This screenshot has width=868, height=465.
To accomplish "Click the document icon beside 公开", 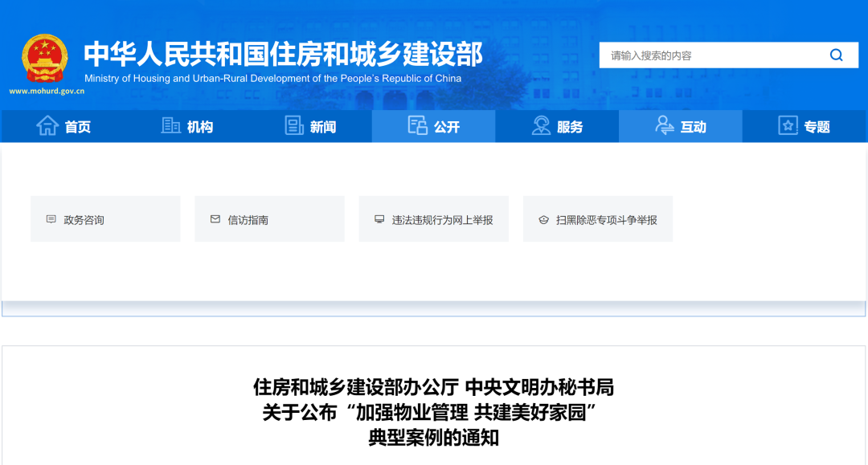I will [417, 125].
